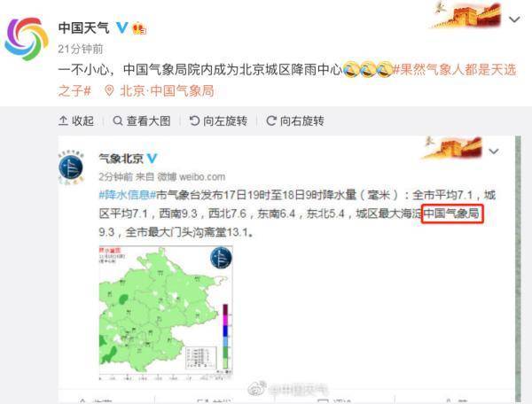Open the 中国天气 profile avatar
The height and width of the screenshot is (404, 532).
(27, 38)
